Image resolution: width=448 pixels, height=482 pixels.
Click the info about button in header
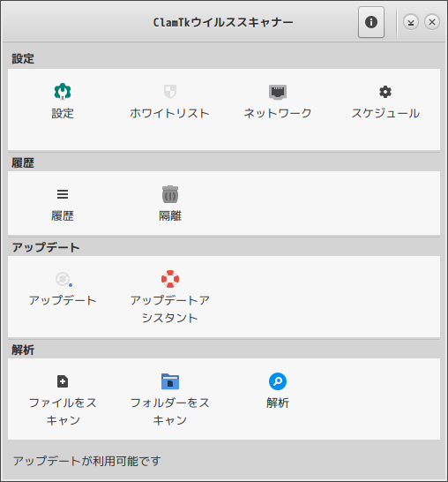click(371, 22)
